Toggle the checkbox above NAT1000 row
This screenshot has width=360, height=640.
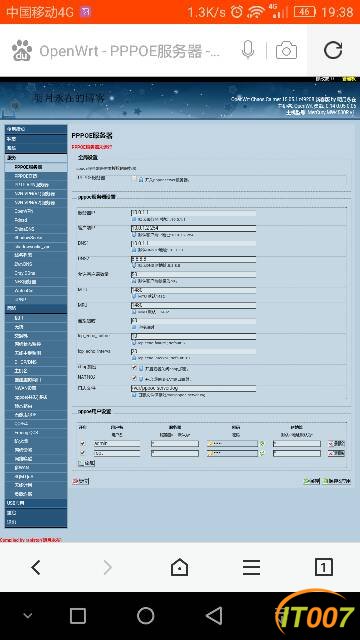coord(134,368)
